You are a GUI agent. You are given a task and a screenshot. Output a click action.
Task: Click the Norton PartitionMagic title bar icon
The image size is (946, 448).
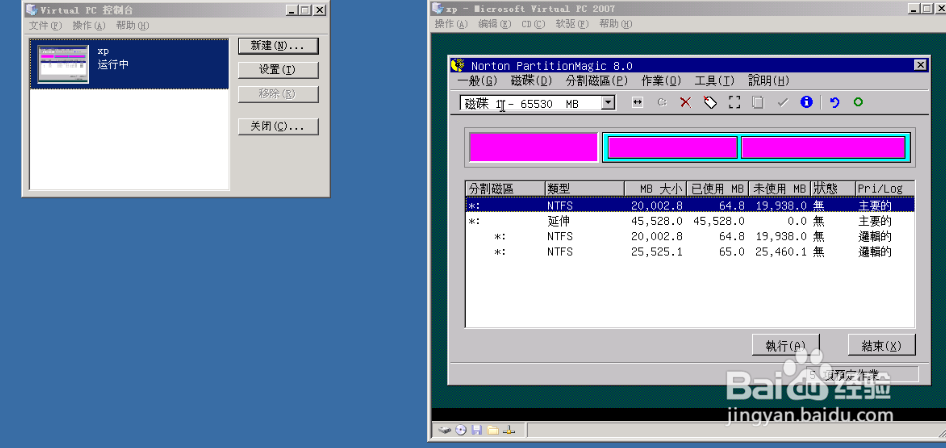click(x=458, y=65)
